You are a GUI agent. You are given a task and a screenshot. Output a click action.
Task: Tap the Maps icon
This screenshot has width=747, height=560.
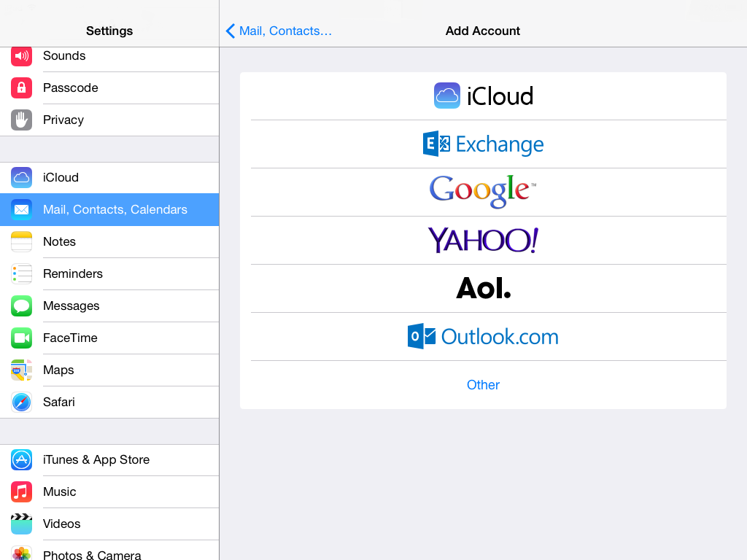pos(21,370)
